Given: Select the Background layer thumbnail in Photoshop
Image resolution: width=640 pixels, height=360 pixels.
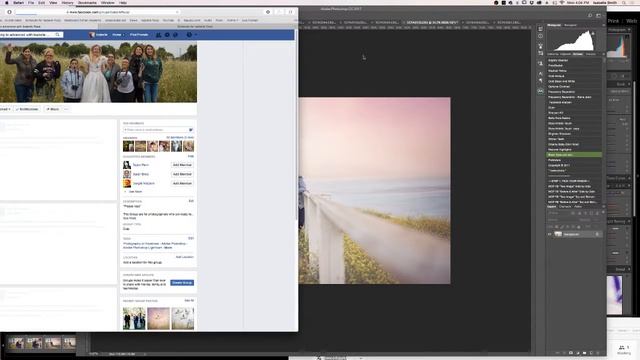Looking at the screenshot, I should 558,234.
